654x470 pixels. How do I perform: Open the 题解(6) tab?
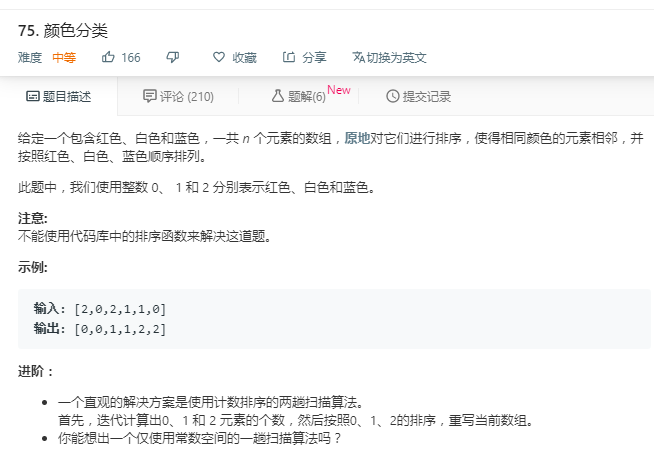pyautogui.click(x=299, y=96)
